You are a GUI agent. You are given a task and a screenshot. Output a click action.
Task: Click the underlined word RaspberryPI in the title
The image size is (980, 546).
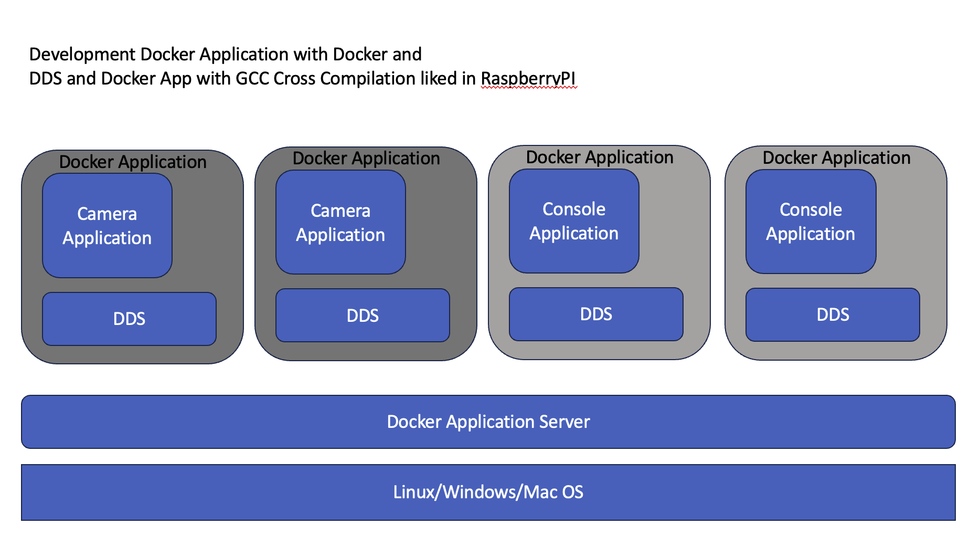coord(528,79)
